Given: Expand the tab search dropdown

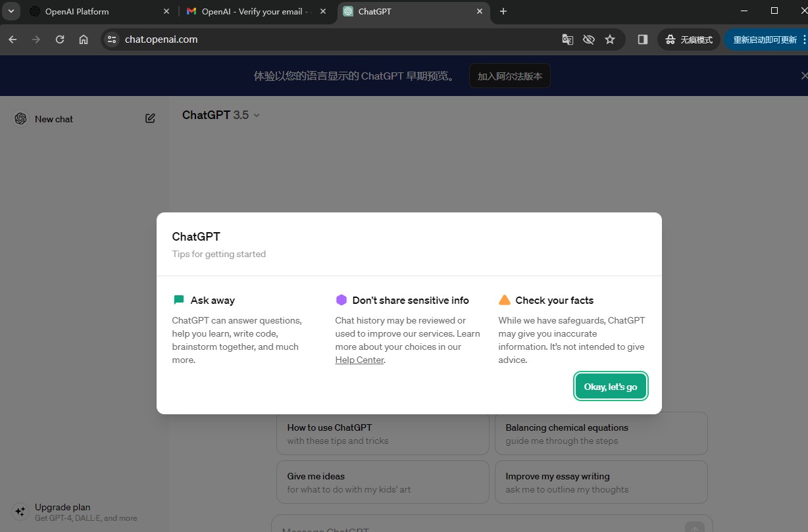Looking at the screenshot, I should 11,11.
